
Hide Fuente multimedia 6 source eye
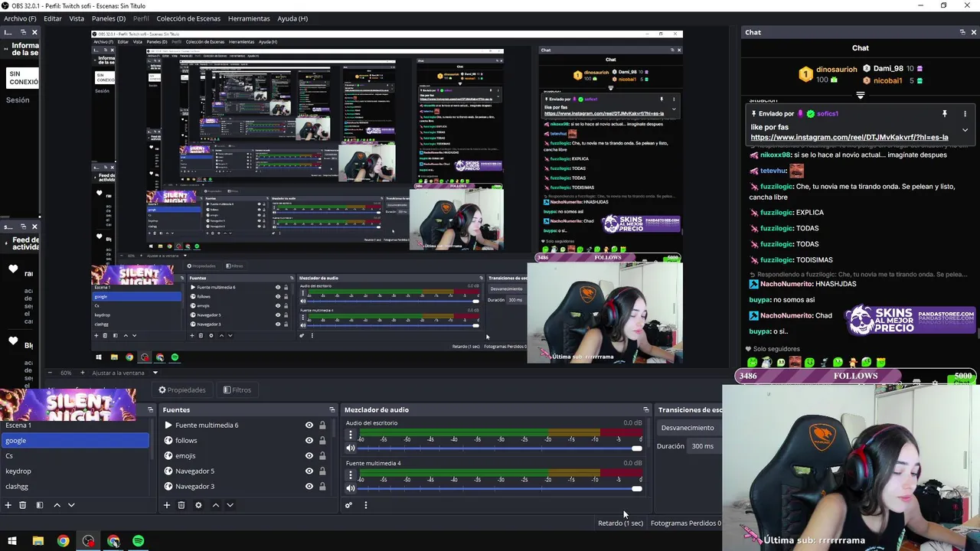coord(309,425)
